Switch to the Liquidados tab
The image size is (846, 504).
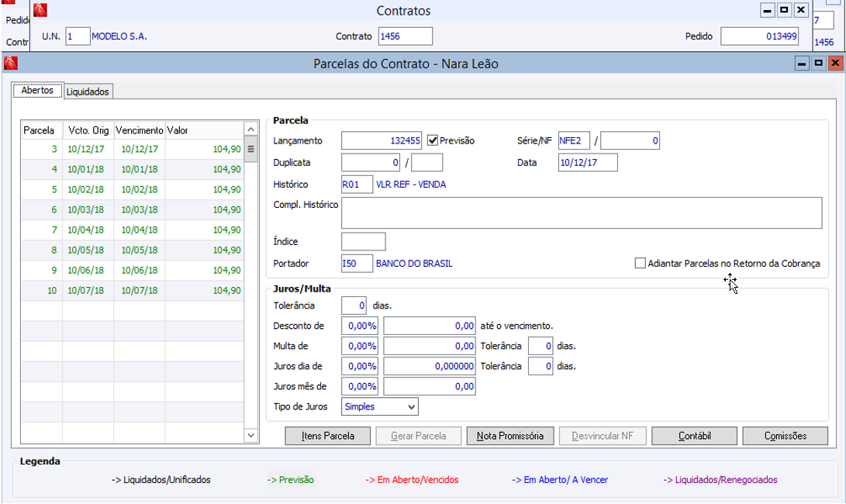(88, 91)
